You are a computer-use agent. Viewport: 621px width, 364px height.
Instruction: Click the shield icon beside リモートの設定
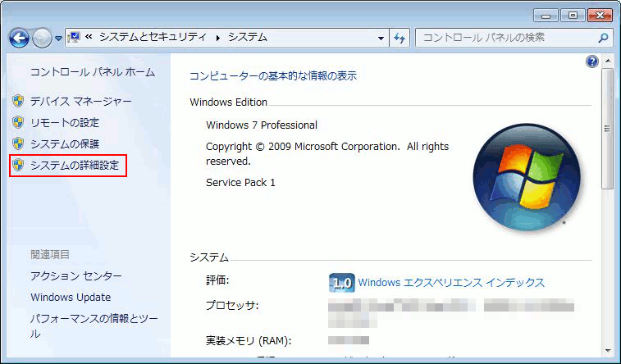click(18, 122)
